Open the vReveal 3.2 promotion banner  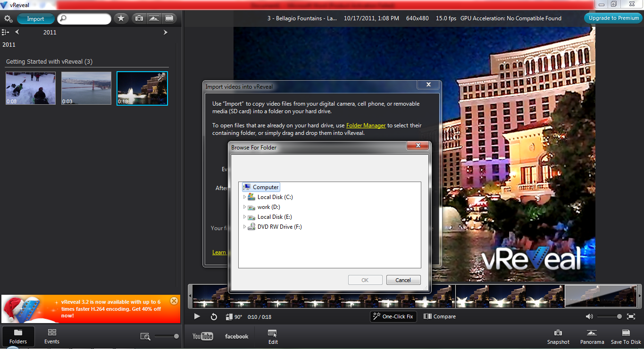[x=91, y=309]
